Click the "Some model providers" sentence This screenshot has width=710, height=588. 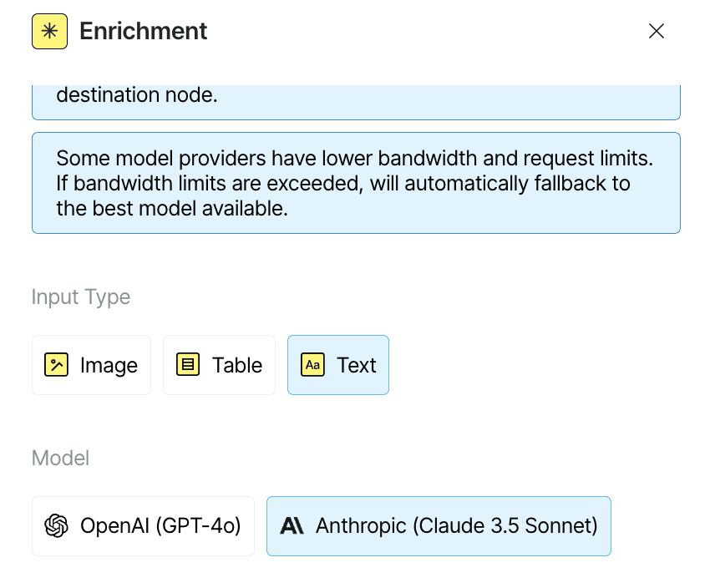point(354,159)
